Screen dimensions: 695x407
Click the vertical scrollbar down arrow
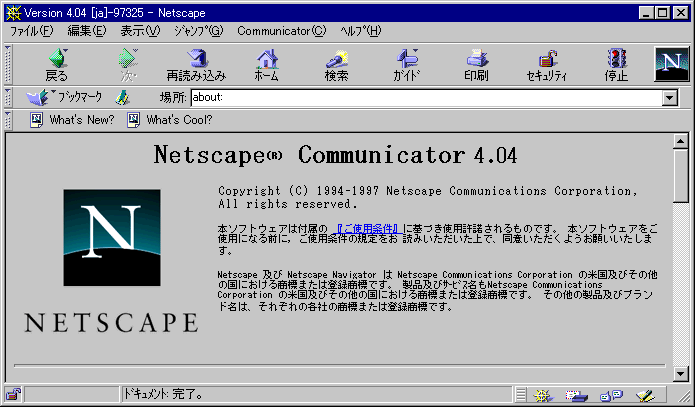[x=680, y=373]
